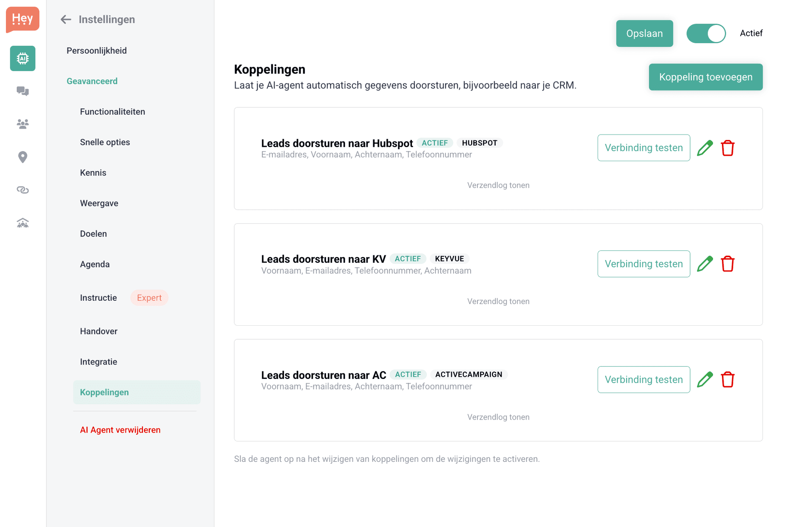The width and height of the screenshot is (812, 527).
Task: Select the bottom team/organization icon
Action: (x=22, y=223)
